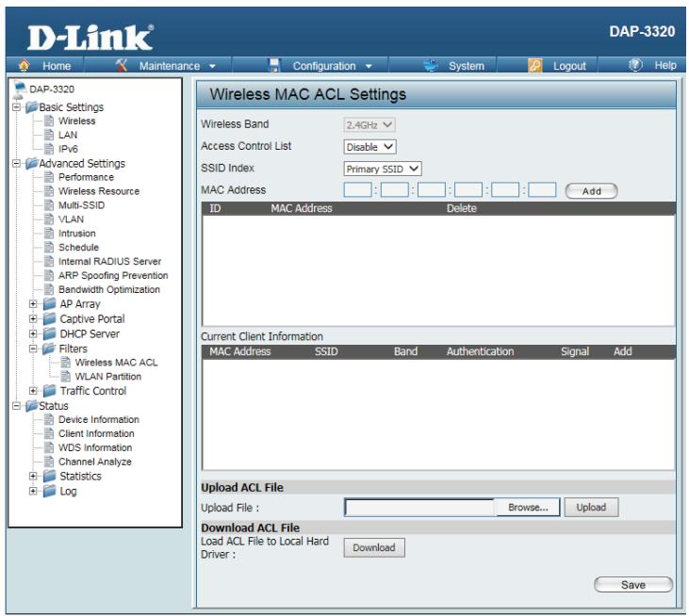Click the Save button
The width and height of the screenshot is (689, 616).
coord(633,585)
